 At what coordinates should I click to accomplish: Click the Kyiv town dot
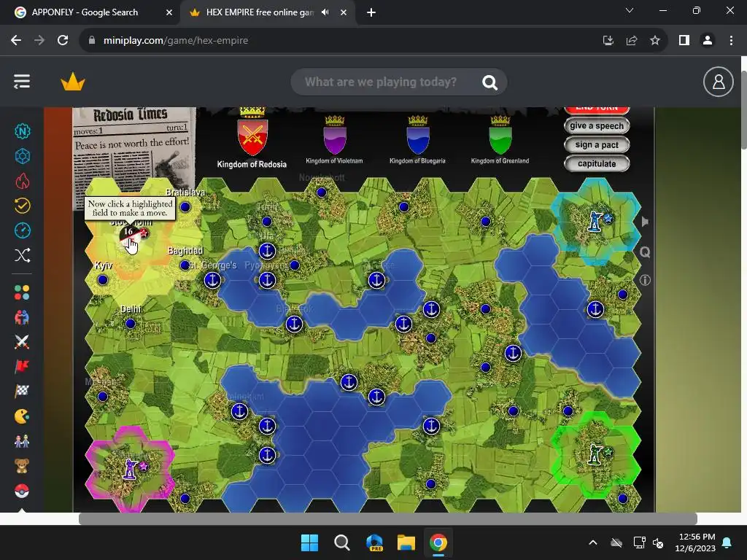(x=102, y=280)
